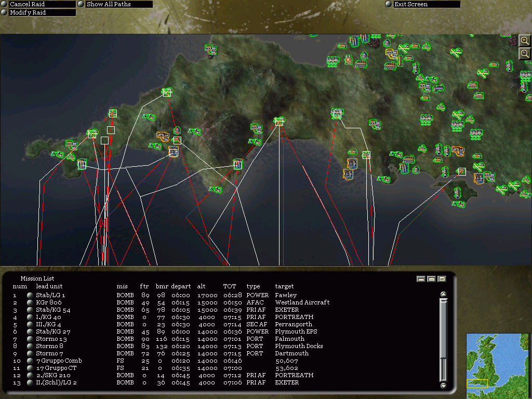Click the "lead unit" column header
Screen dimensions: 532x399
tap(49, 286)
